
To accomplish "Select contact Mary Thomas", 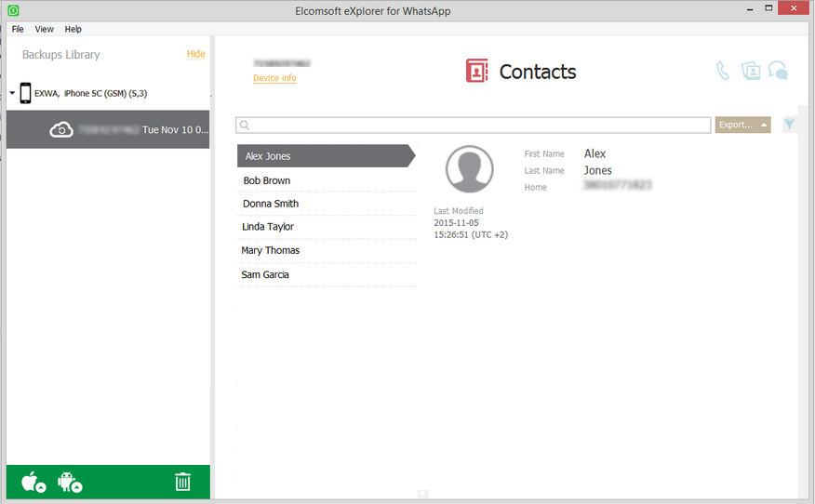I will pos(326,250).
